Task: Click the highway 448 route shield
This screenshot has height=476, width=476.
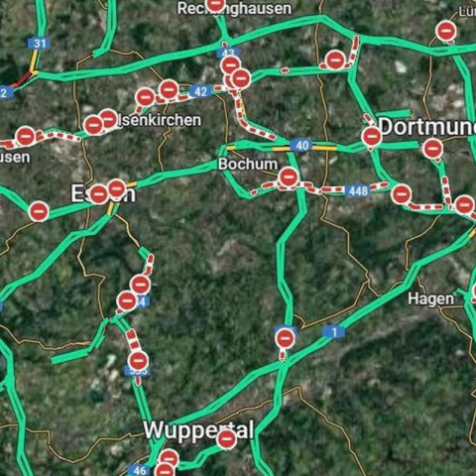Action: coord(357,190)
